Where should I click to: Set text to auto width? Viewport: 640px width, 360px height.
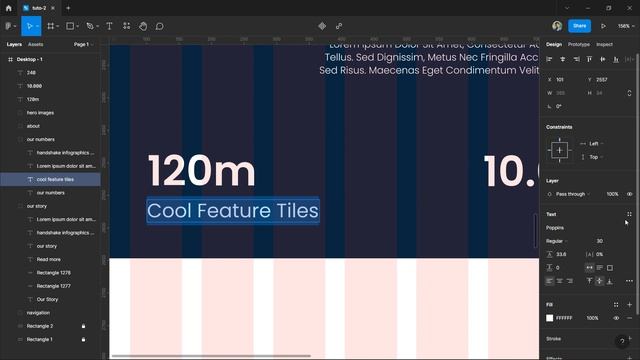[x=589, y=268]
